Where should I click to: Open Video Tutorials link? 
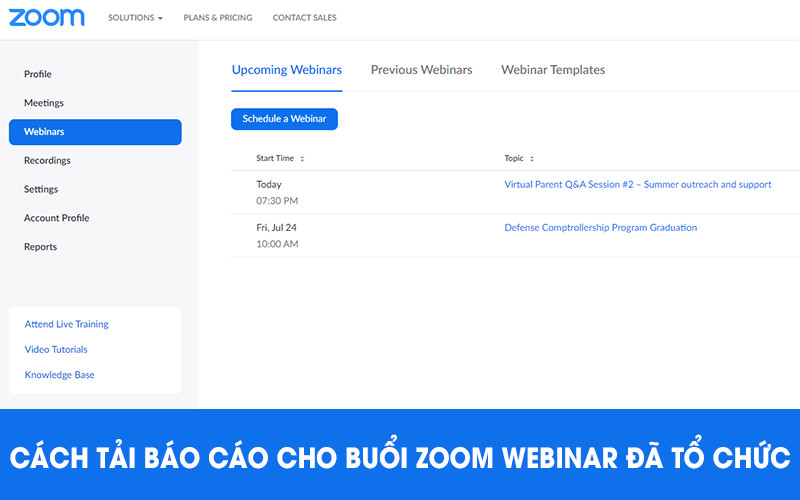[56, 349]
